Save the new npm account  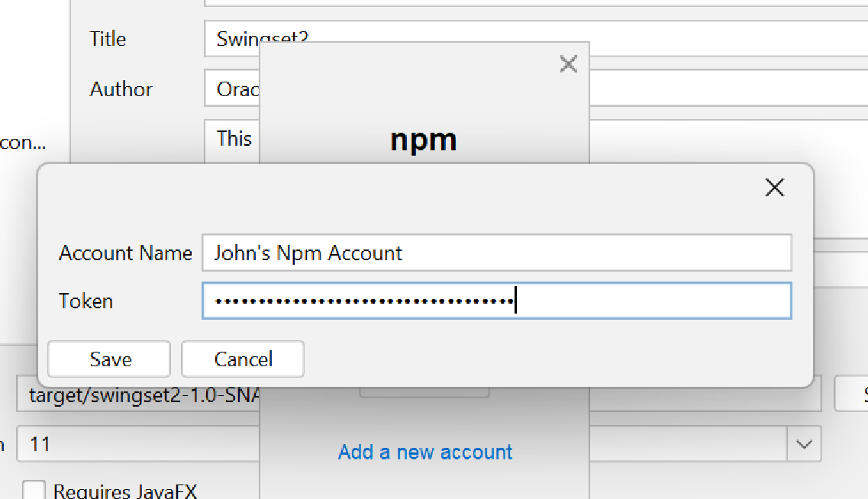[108, 359]
